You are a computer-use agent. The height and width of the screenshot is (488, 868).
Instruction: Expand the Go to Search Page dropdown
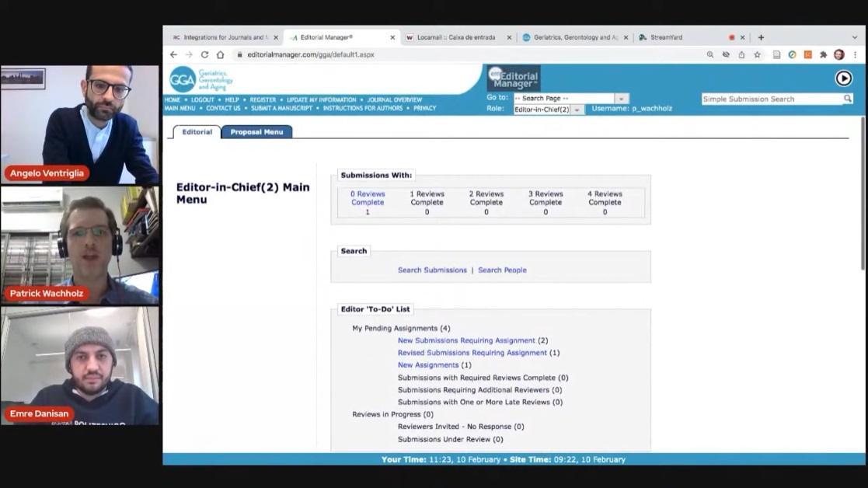tap(621, 99)
